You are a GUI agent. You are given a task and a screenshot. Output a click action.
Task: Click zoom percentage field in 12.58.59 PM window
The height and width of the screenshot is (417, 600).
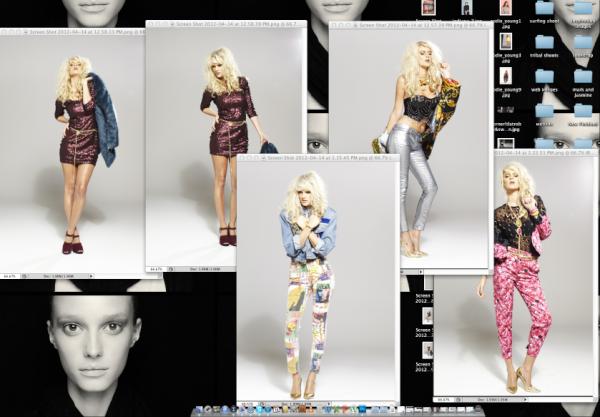(x=155, y=269)
